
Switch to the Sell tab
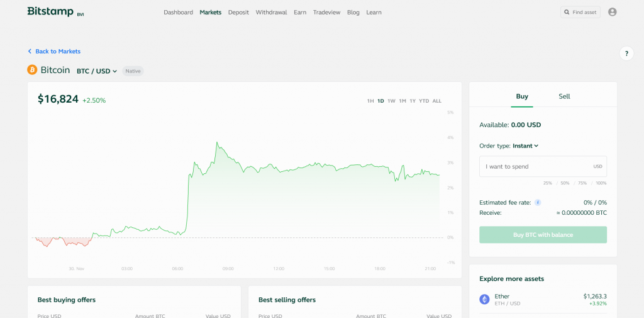(564, 96)
